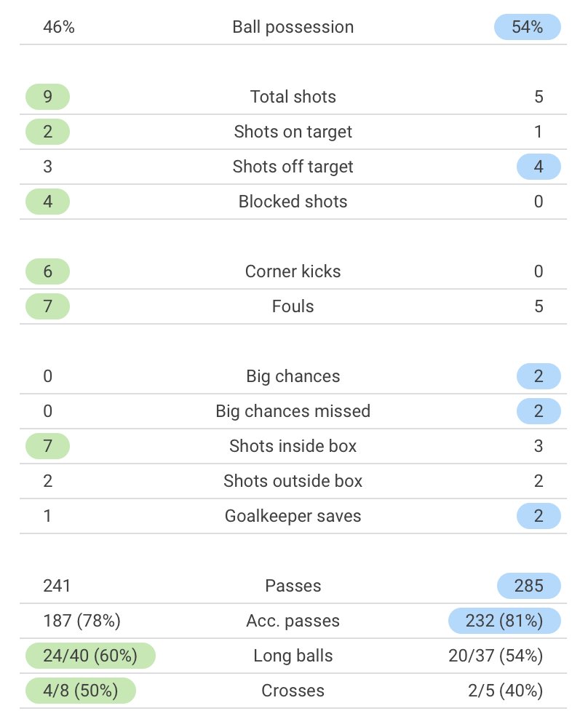Image resolution: width=588 pixels, height=719 pixels.
Task: Select the Big chances label
Action: 293,376
